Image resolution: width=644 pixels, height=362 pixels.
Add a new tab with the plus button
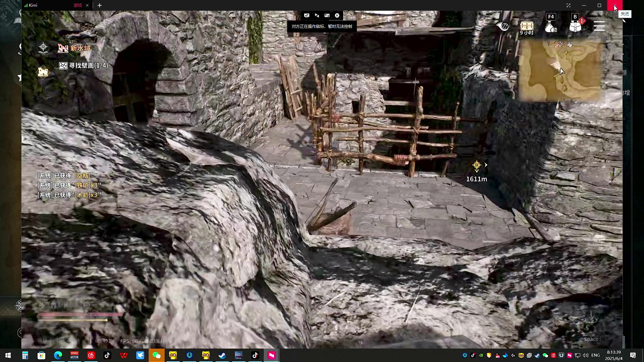[x=100, y=5]
